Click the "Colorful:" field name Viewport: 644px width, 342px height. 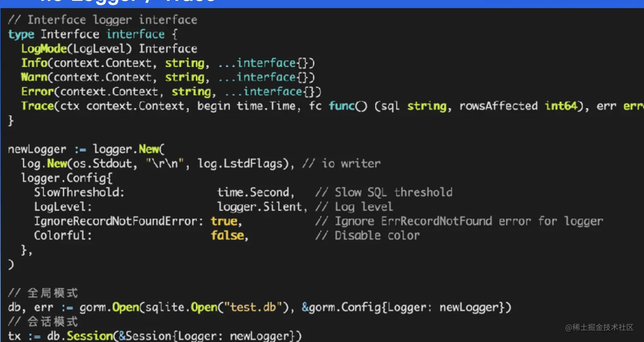63,235
